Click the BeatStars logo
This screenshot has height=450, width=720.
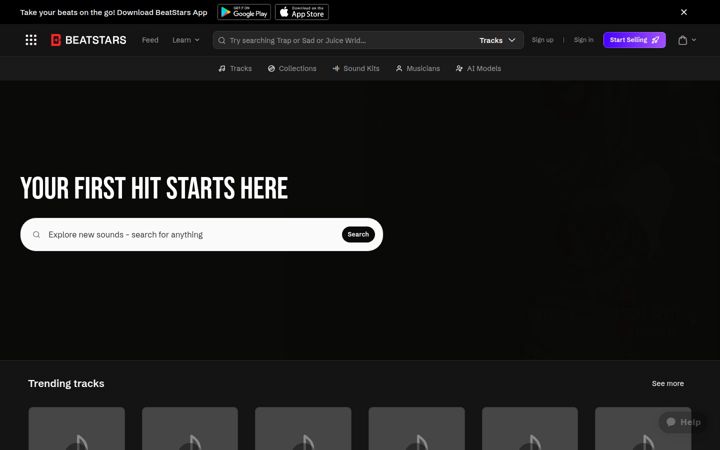tap(89, 40)
